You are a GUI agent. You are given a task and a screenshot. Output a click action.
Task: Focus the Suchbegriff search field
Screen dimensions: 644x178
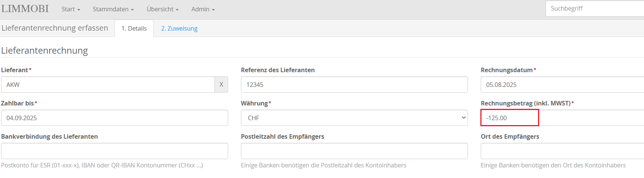[x=595, y=8]
